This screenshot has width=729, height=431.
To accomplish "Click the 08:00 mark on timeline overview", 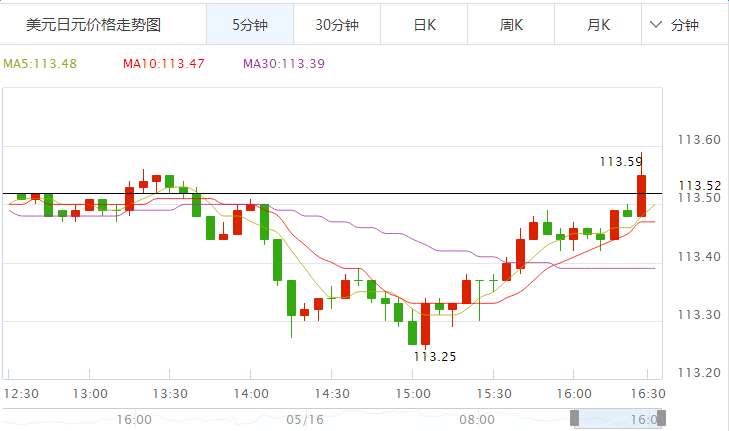I will (x=477, y=420).
